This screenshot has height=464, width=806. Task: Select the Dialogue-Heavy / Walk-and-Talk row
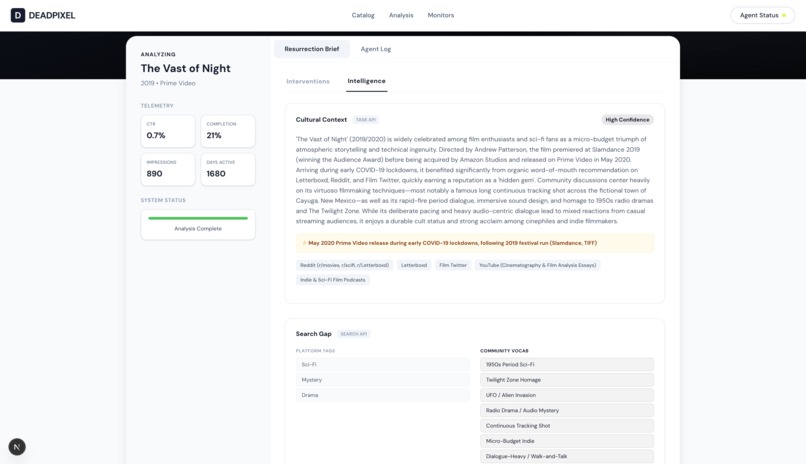pos(567,456)
